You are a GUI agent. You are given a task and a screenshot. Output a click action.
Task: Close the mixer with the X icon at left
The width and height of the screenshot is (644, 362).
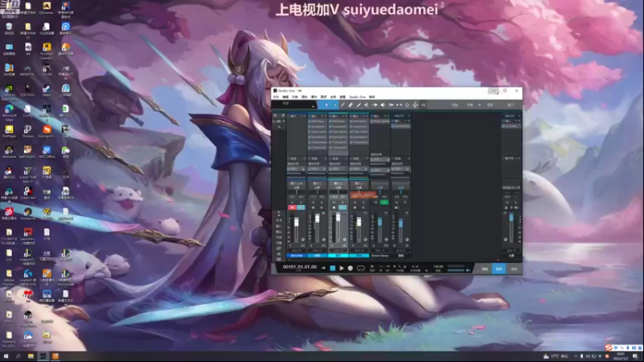(x=275, y=115)
